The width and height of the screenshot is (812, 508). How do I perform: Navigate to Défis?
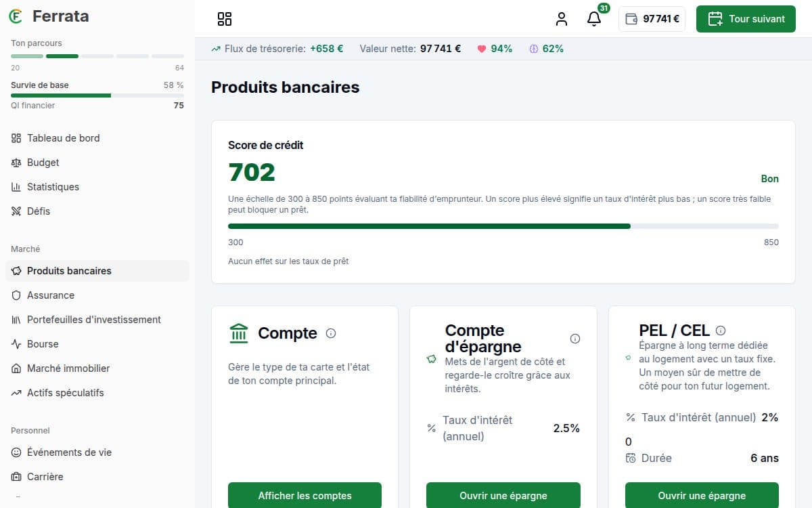[97, 211]
